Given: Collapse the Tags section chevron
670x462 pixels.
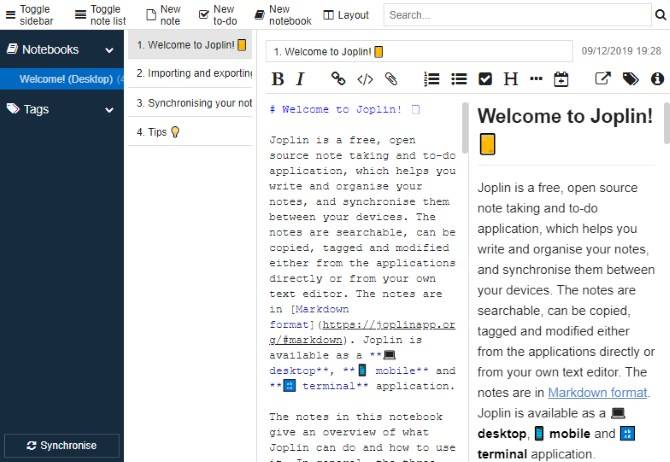Looking at the screenshot, I should pos(109,110).
